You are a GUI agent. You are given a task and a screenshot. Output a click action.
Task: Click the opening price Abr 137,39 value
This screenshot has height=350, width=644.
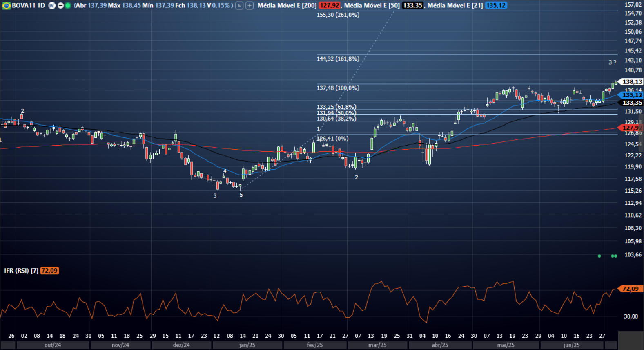coord(91,6)
